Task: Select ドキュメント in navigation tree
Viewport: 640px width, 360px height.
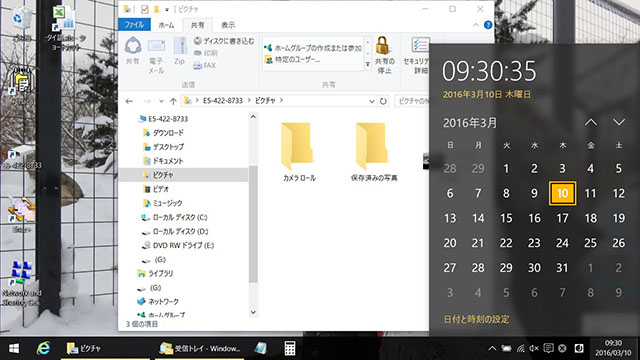Action: point(168,161)
